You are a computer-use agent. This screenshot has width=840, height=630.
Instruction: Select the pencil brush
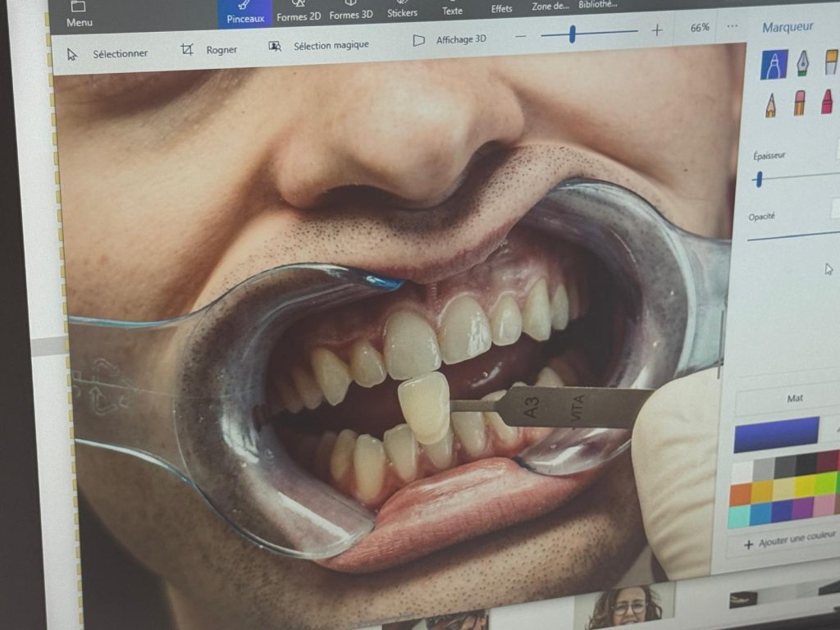771,104
